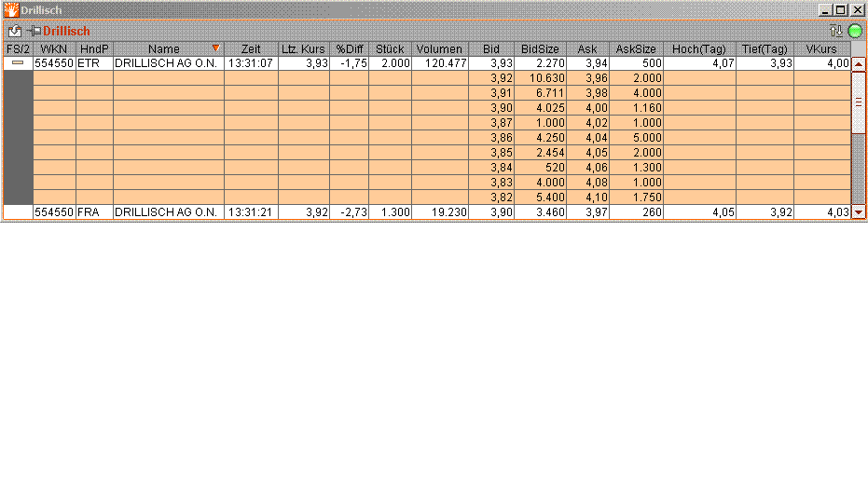The image size is (868, 477).
Task: Click the -2,73 percent diff cell
Action: coord(350,211)
